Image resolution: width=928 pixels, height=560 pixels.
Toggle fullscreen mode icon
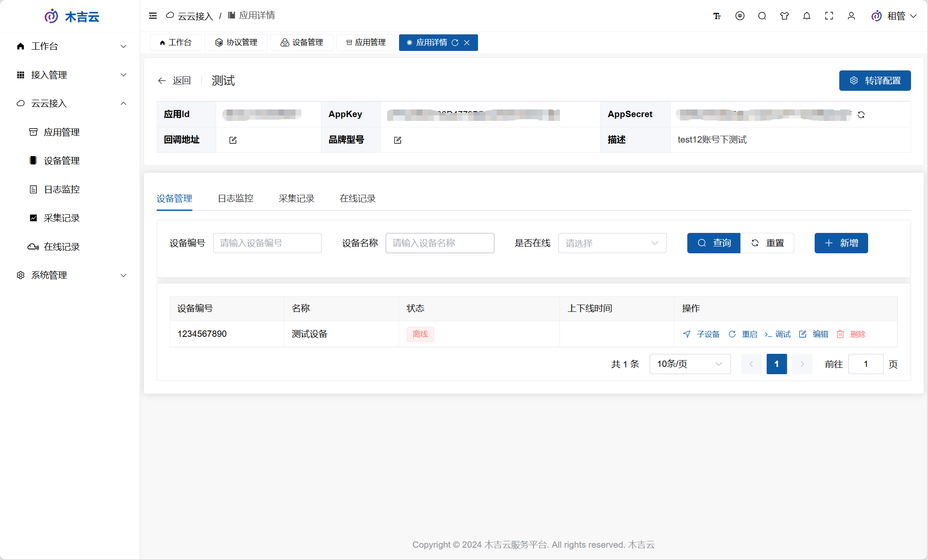[x=829, y=16]
